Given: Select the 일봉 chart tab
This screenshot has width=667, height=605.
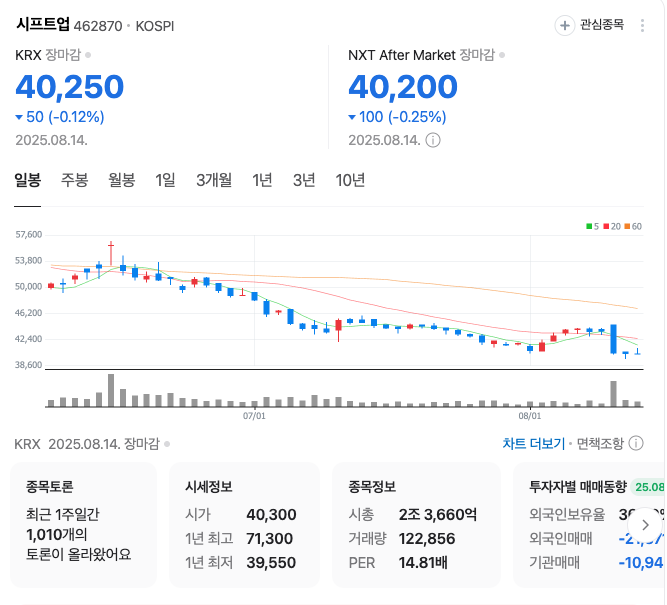Looking at the screenshot, I should point(28,180).
